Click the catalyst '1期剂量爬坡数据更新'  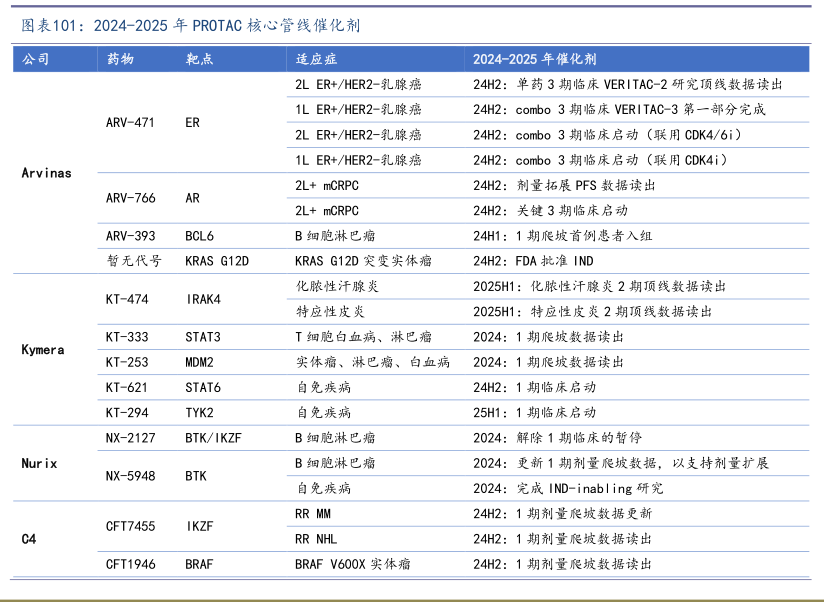coord(562,513)
